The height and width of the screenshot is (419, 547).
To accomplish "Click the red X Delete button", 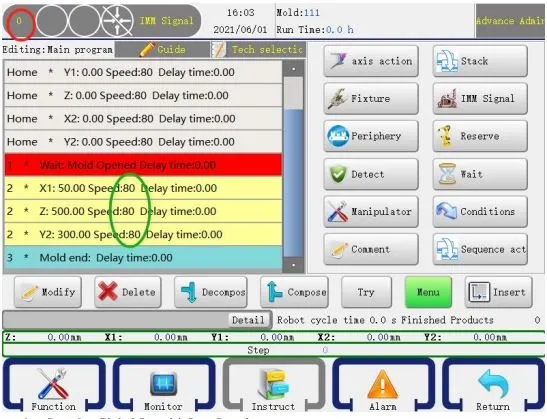I will click(128, 292).
